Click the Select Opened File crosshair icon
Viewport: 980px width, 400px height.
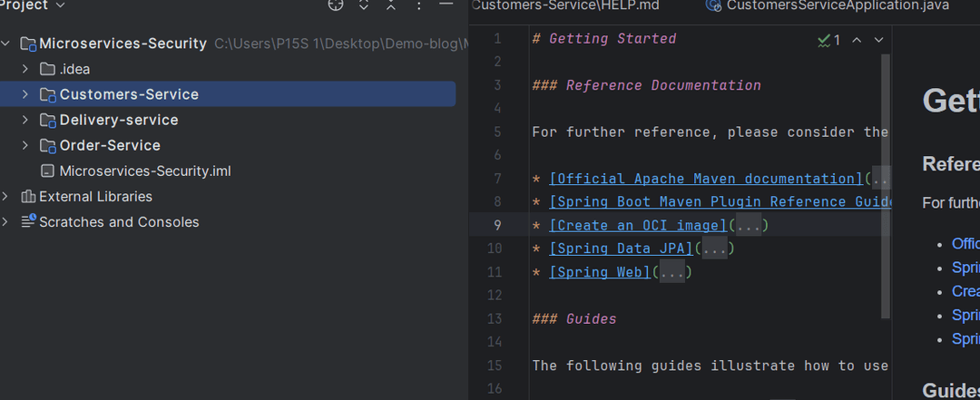tap(336, 5)
